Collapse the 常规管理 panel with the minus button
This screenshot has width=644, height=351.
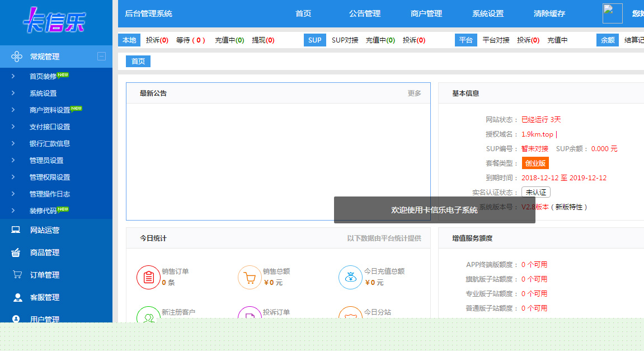pos(101,56)
